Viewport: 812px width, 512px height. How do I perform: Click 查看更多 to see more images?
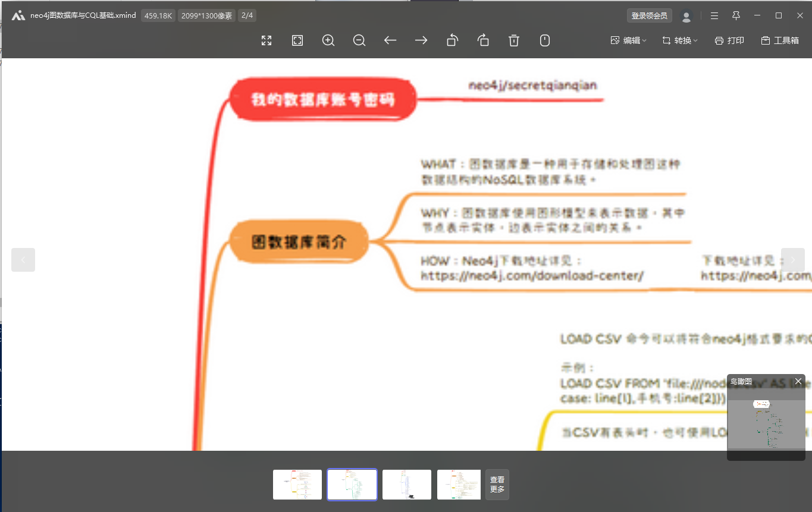[497, 485]
